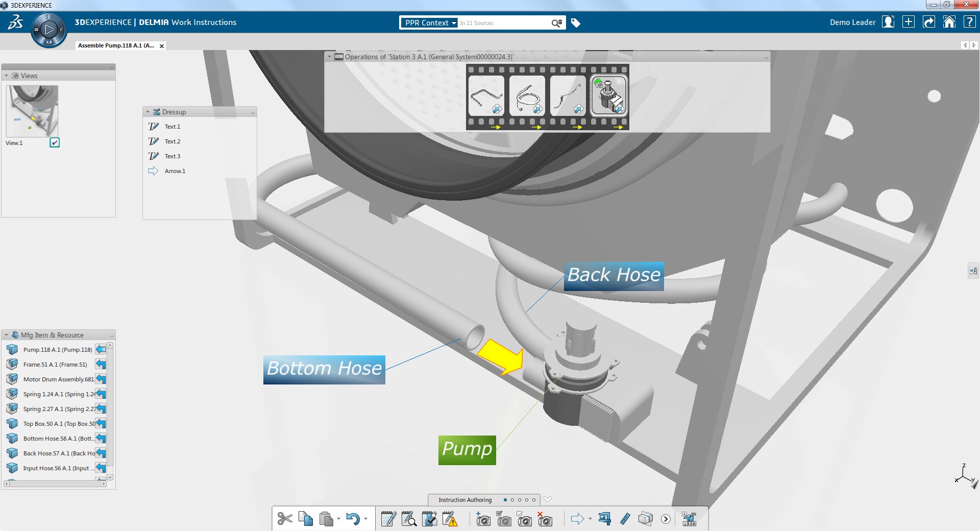This screenshot has height=531, width=980.
Task: Close the Assemble Pump.118 tab
Action: tap(162, 46)
